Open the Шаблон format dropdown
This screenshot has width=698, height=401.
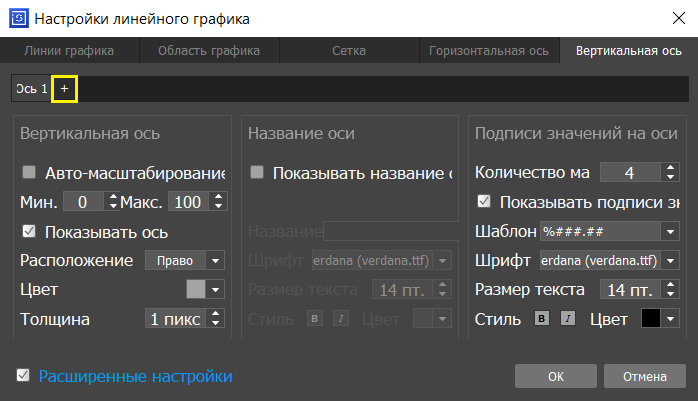tap(609, 231)
